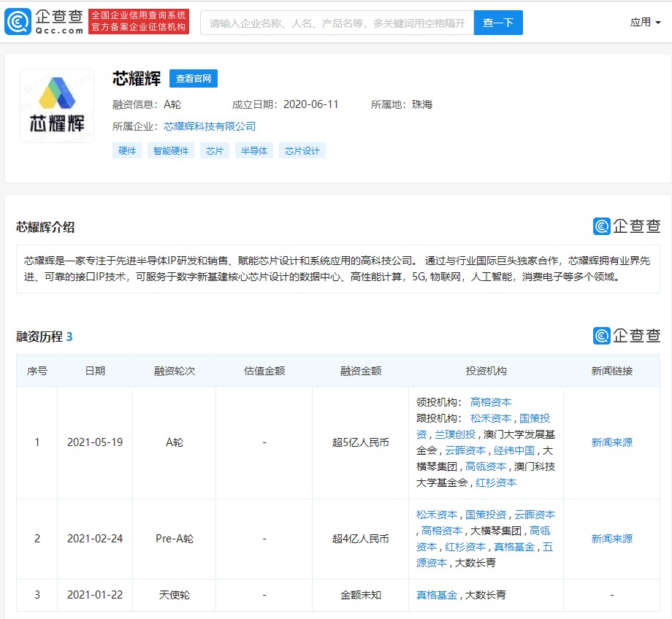This screenshot has width=672, height=619.
Task: Click 红杉资本 in the Pre-A轮 row
Action: [465, 547]
